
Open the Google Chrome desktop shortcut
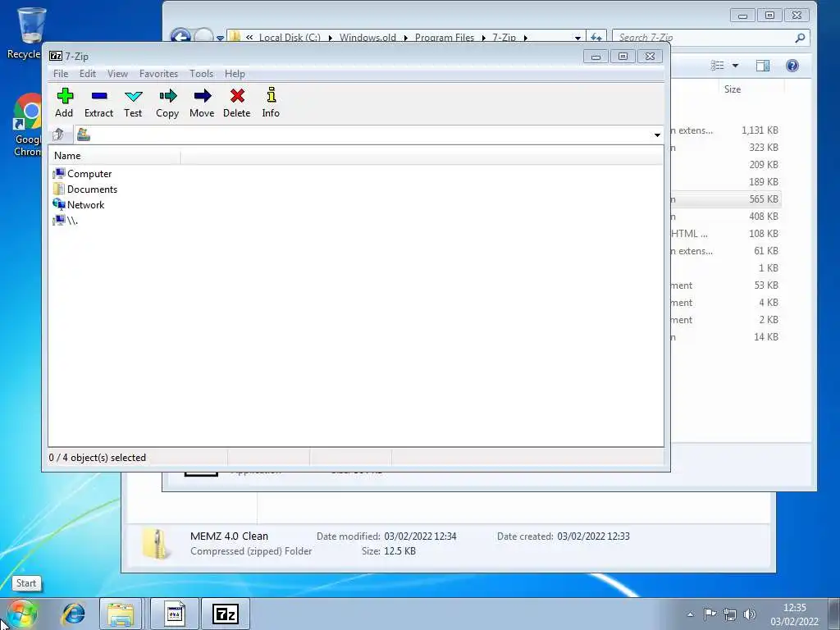click(x=28, y=125)
